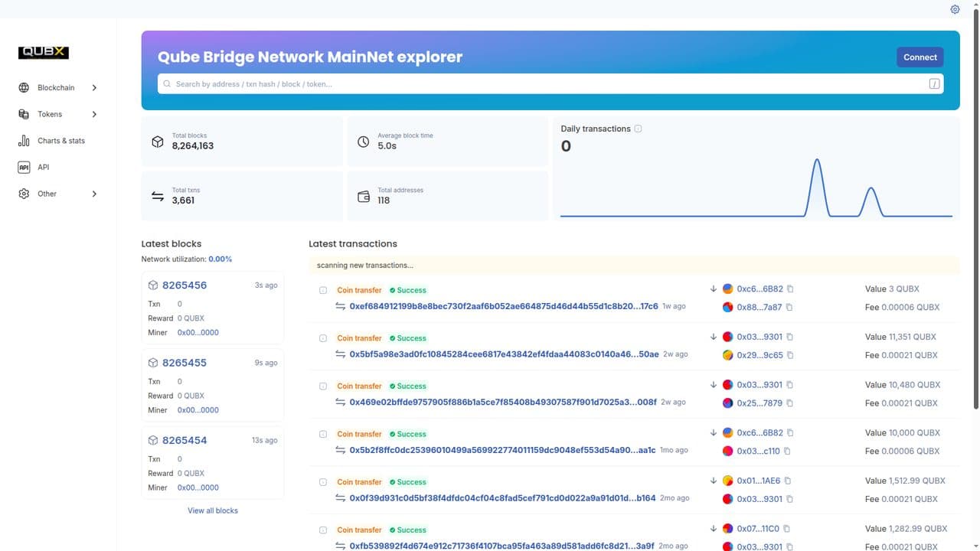Open the Tokens sidebar menu
This screenshot has height=551, width=980.
58,114
